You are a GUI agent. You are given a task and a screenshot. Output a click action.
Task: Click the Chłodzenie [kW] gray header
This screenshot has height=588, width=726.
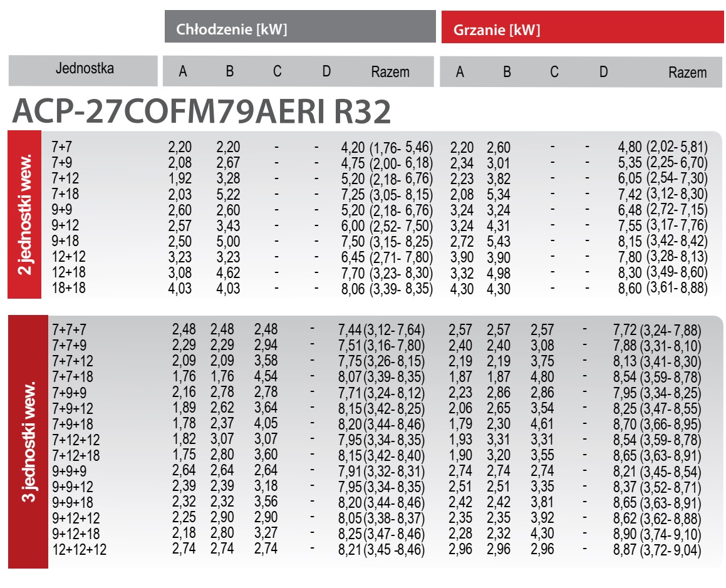click(300, 27)
